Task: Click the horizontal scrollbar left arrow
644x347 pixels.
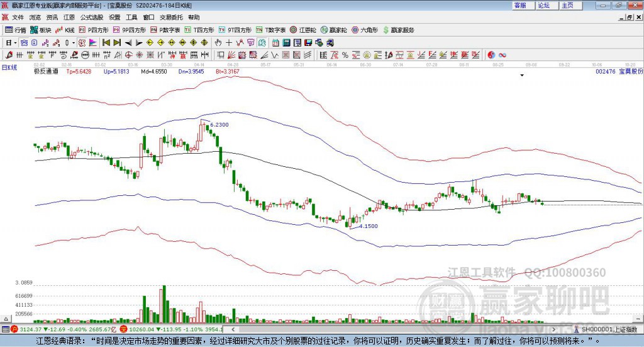Action: (x=233, y=329)
